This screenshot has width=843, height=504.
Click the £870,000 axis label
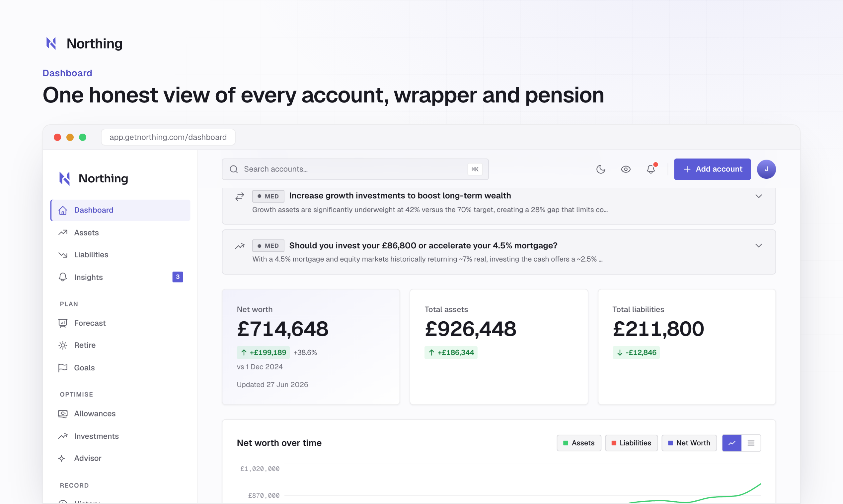click(264, 495)
